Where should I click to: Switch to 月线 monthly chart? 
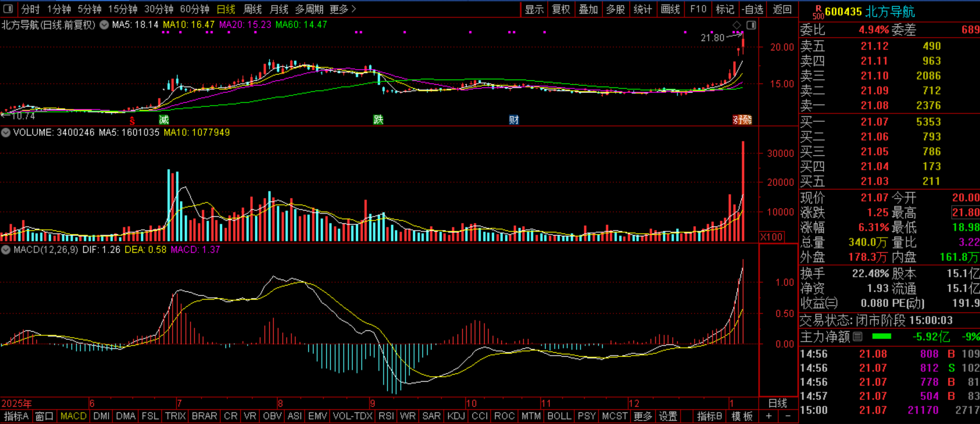[x=279, y=9]
